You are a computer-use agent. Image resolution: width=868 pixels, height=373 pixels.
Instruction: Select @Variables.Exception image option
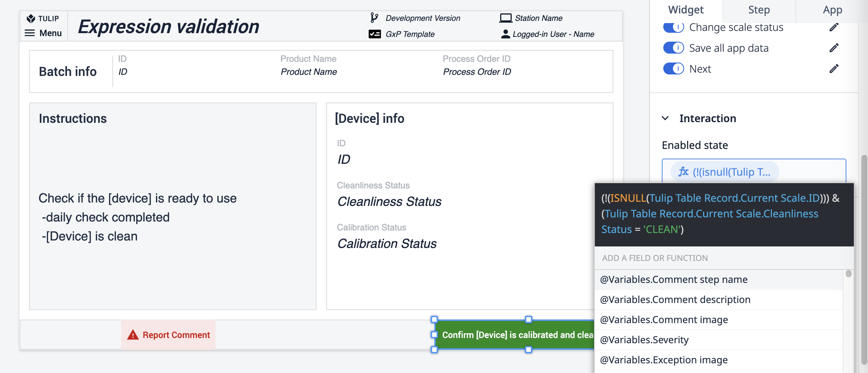point(719,360)
